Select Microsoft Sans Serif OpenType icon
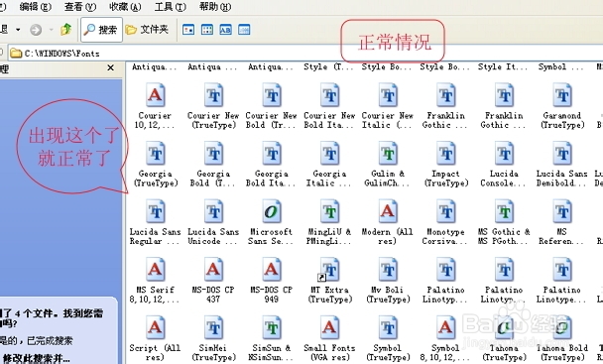 [x=272, y=211]
